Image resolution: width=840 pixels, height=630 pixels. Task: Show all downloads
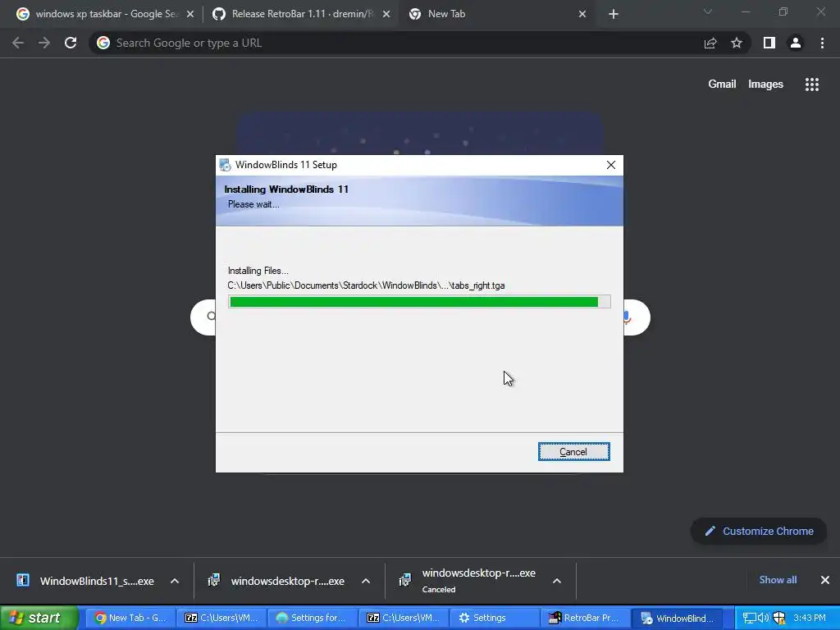coord(778,580)
